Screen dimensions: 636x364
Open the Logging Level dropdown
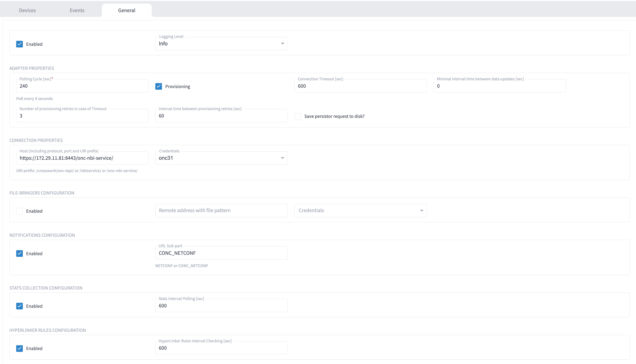pyautogui.click(x=221, y=44)
